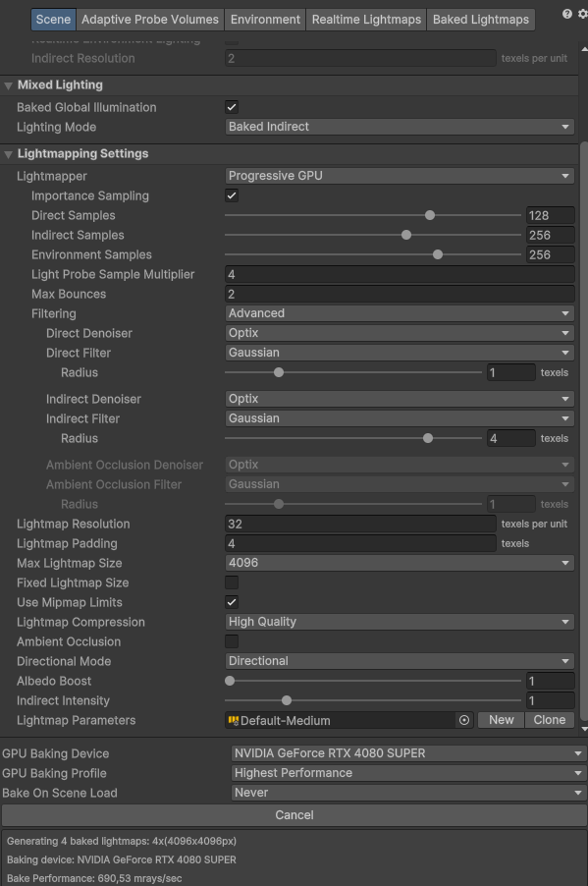This screenshot has width=588, height=886.
Task: Enable Ambient Occlusion
Action: (x=231, y=641)
